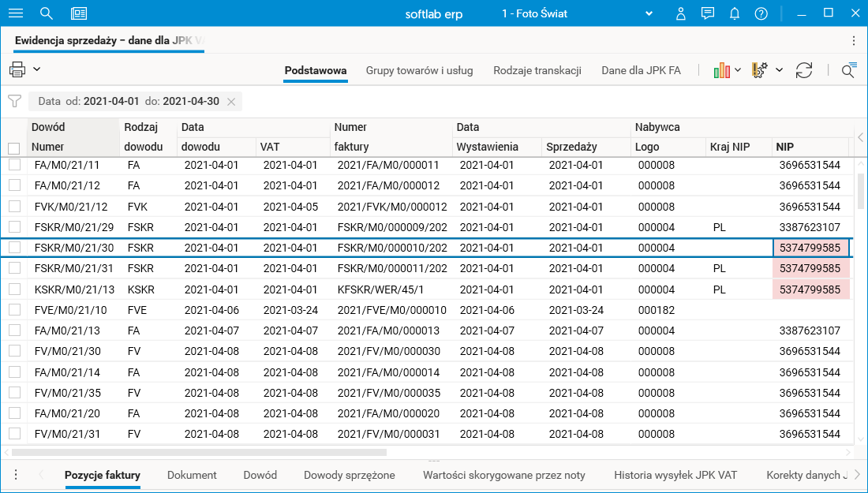Viewport: 868px width, 493px height.
Task: Expand the operations gear dropdown arrow
Action: click(x=779, y=69)
